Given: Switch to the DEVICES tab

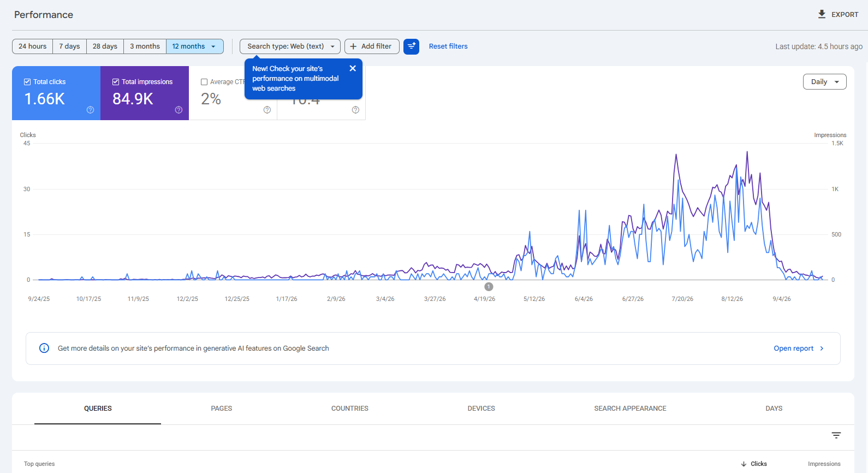Looking at the screenshot, I should [x=481, y=409].
